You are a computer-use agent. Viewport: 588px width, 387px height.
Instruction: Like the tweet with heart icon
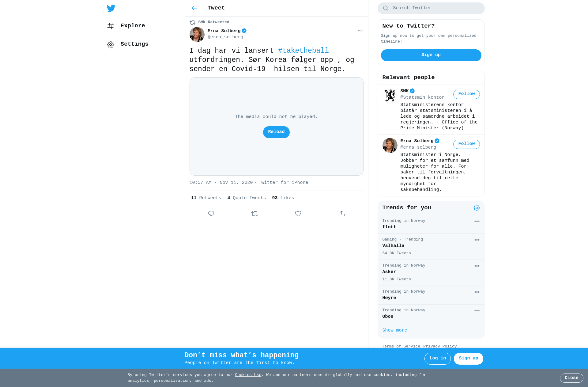point(298,214)
